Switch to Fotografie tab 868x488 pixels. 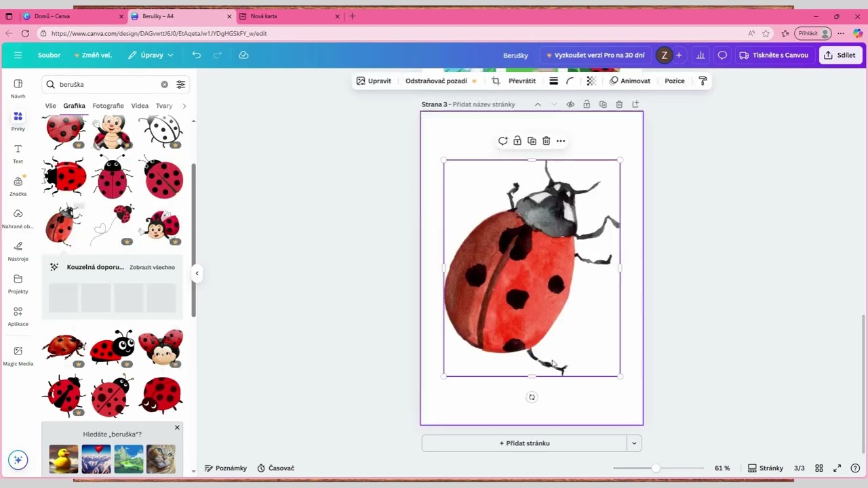pos(108,106)
